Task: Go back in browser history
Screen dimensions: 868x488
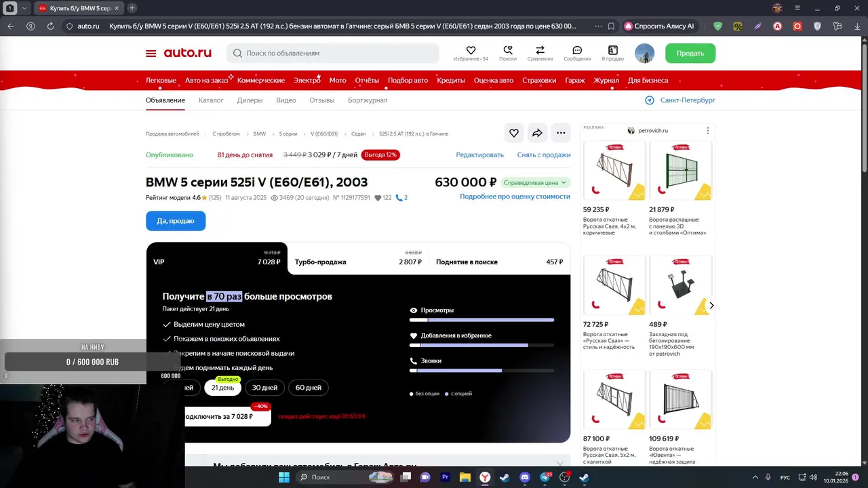Action: coord(11,26)
